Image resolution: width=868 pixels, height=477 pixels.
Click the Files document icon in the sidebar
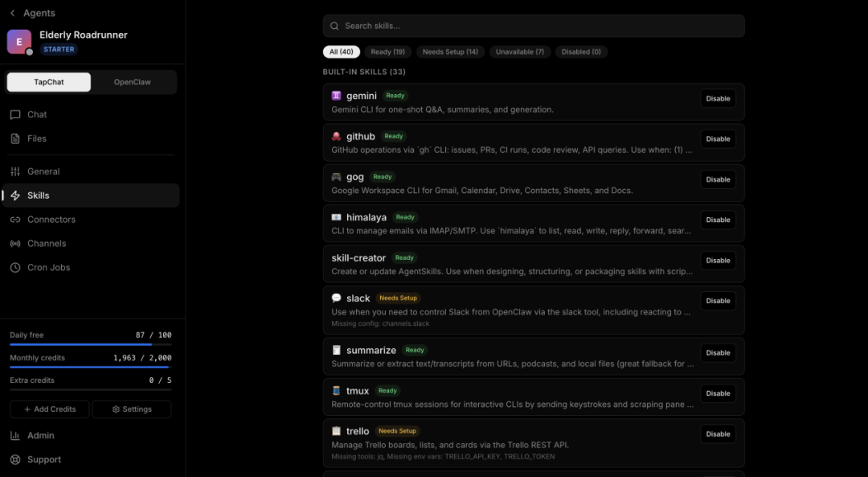pos(15,138)
